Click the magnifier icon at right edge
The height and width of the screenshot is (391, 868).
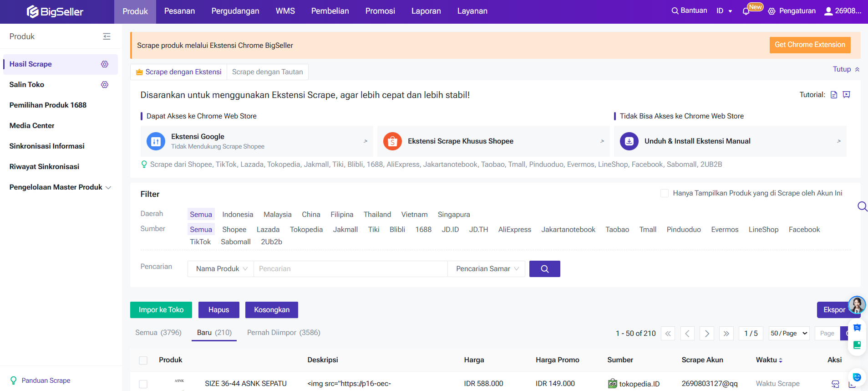862,206
